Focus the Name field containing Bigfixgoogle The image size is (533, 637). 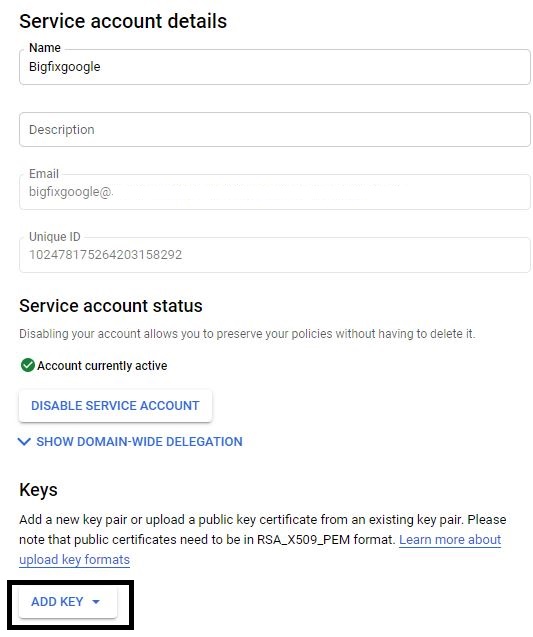pyautogui.click(x=275, y=67)
